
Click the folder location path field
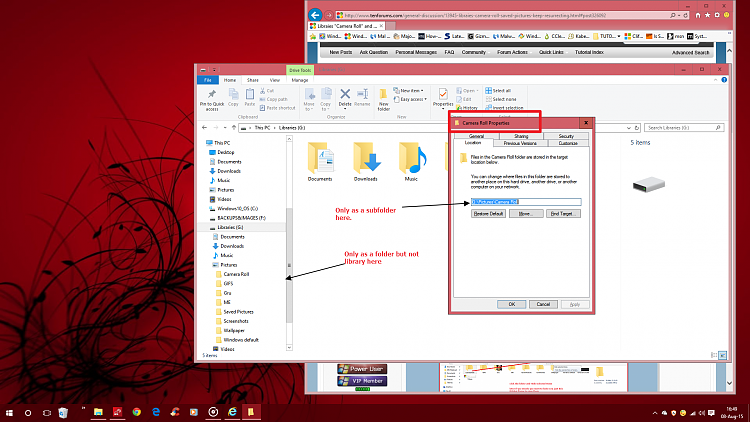[x=530, y=201]
